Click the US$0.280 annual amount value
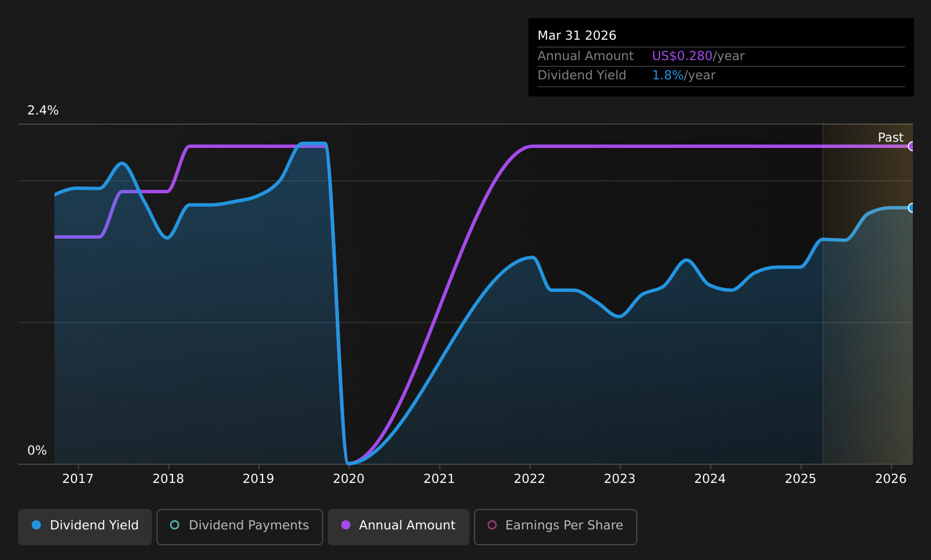Screen dimensions: 931x560 coord(682,56)
